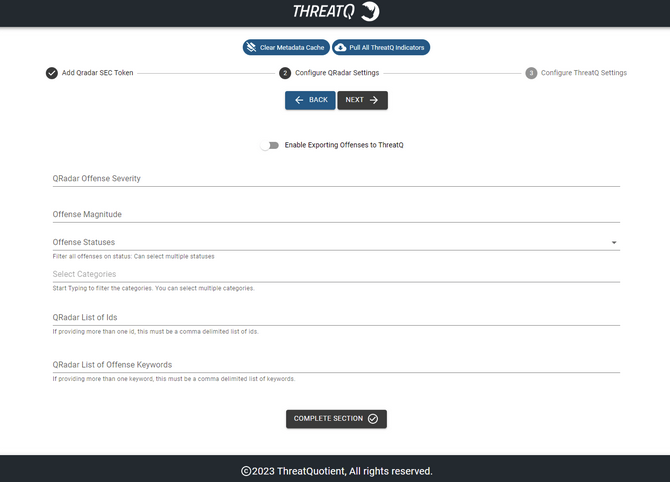670x482 pixels.
Task: Select the completed checkmark step icon
Action: point(52,73)
